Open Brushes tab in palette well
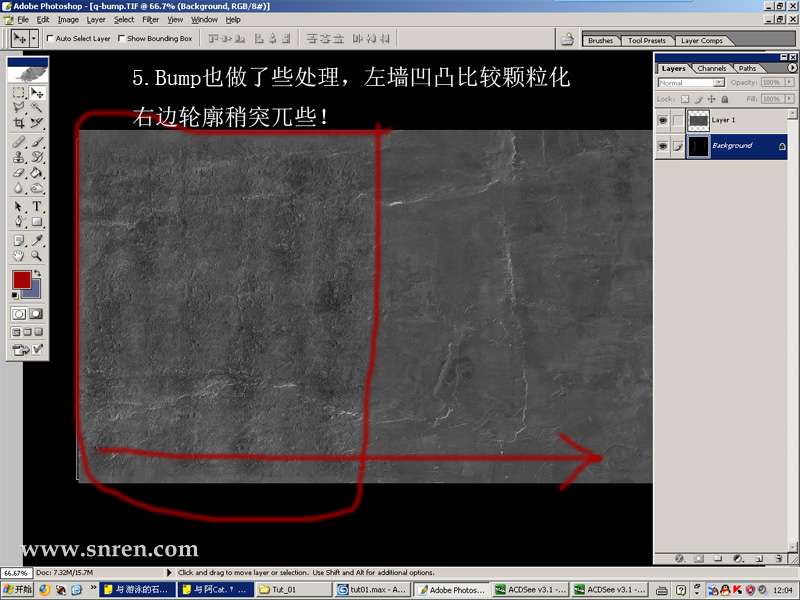This screenshot has width=800, height=600. coord(600,41)
